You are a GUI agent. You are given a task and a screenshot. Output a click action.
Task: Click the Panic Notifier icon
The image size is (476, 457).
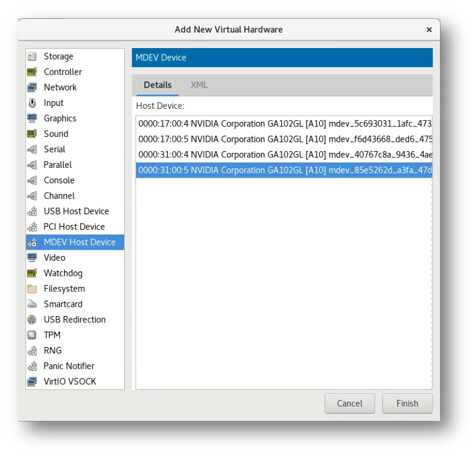32,366
